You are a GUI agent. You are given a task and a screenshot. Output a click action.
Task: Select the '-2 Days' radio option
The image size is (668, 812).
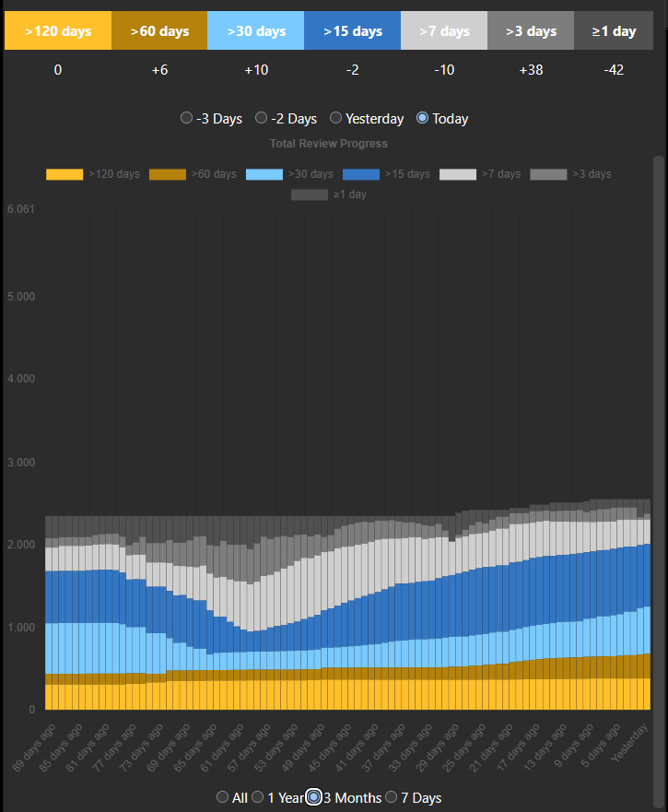pyautogui.click(x=262, y=118)
